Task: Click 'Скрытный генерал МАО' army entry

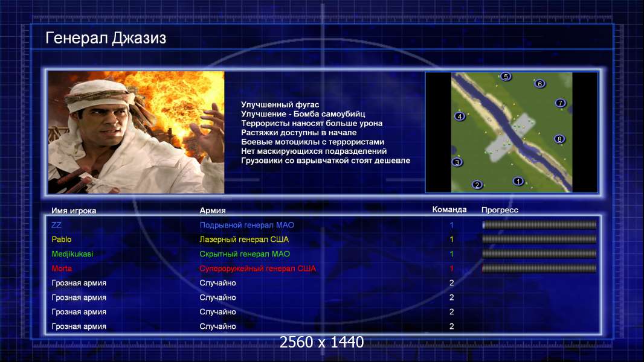Action: (x=245, y=254)
